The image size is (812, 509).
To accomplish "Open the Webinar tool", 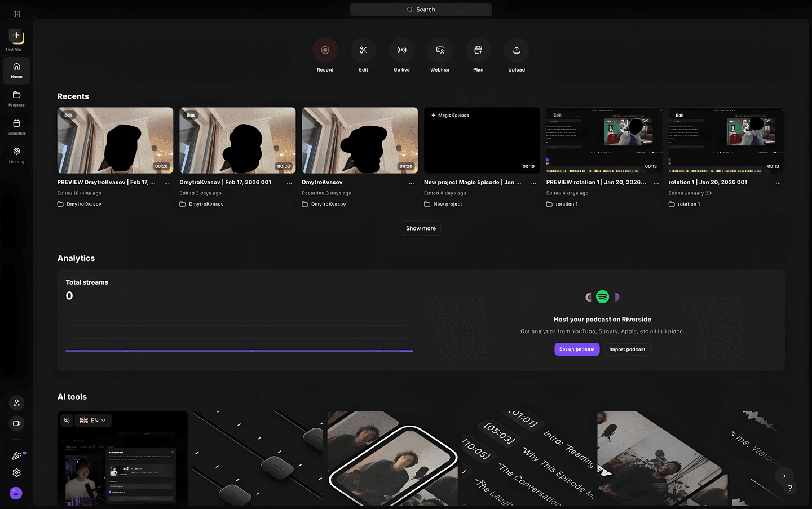I will click(x=440, y=50).
